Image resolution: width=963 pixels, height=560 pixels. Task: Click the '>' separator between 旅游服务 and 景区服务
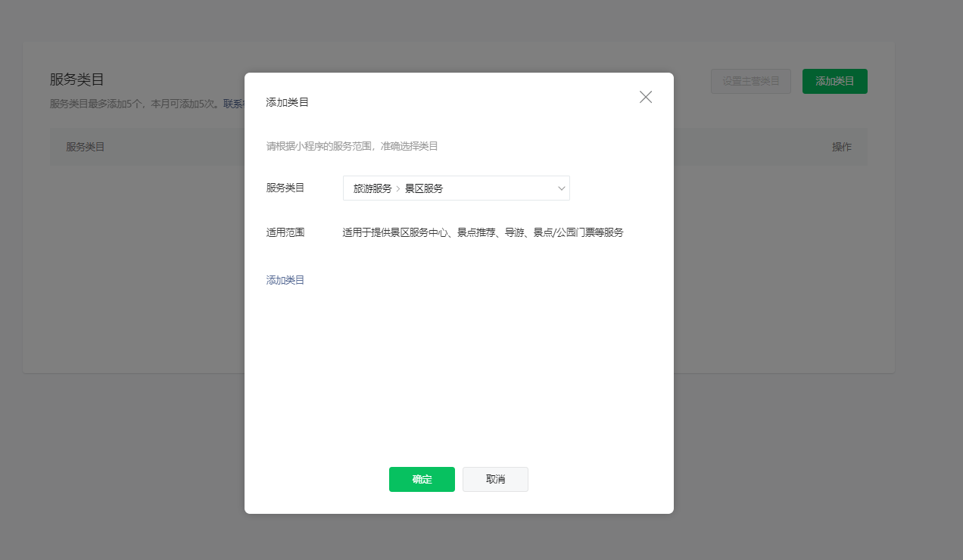398,188
